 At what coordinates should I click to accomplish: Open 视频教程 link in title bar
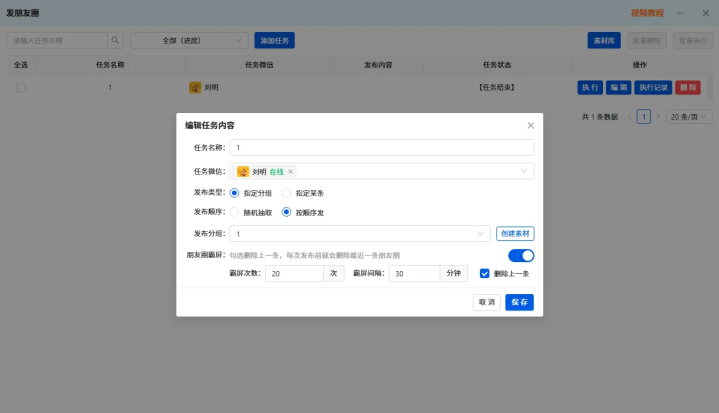(x=647, y=13)
